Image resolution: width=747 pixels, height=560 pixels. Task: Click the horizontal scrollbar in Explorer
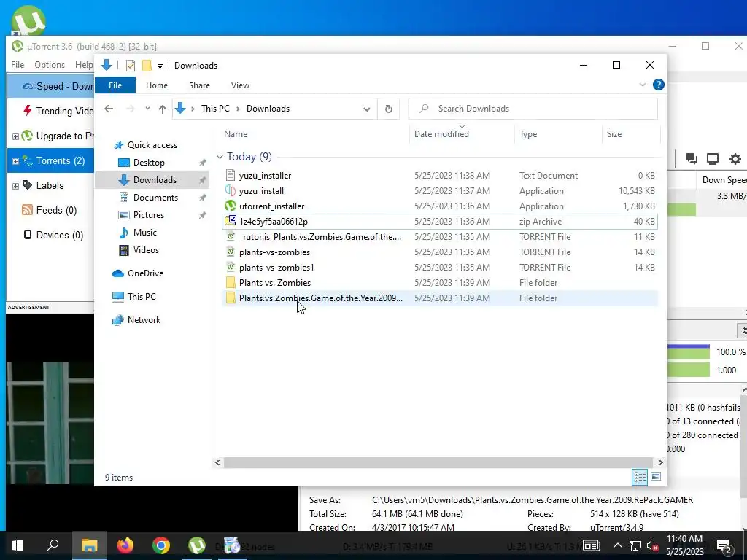[x=438, y=462]
